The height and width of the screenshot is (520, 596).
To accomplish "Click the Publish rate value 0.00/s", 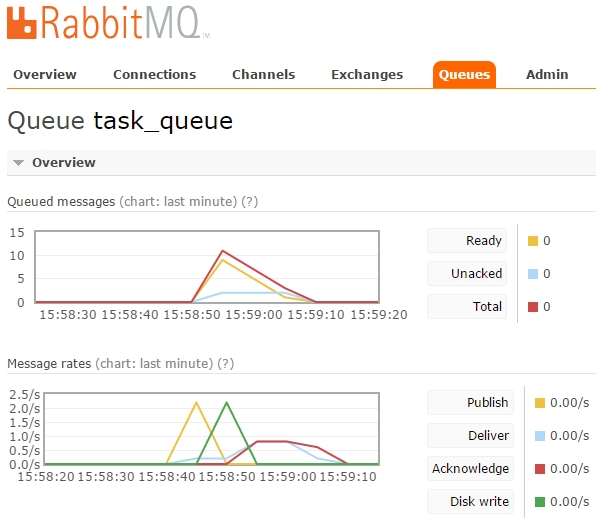I will point(570,403).
